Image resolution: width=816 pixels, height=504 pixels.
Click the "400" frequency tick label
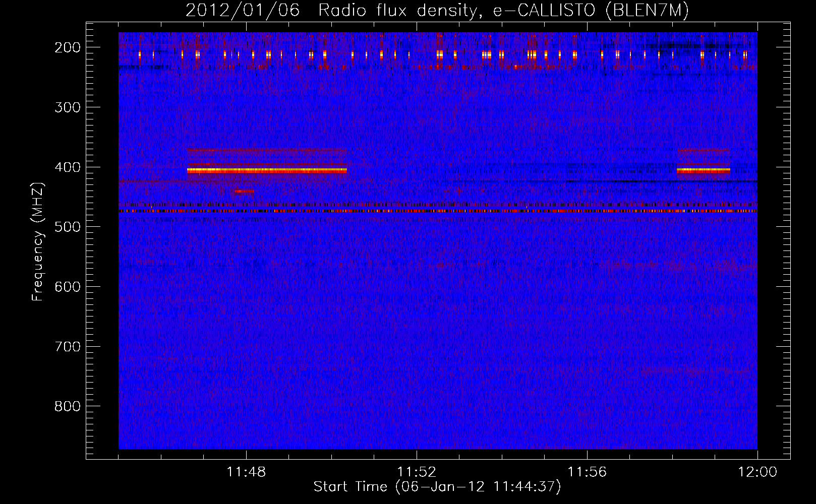(x=68, y=167)
